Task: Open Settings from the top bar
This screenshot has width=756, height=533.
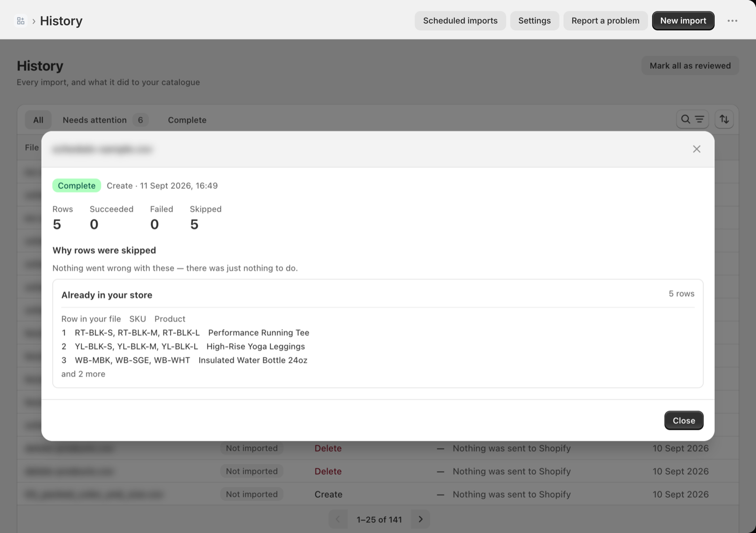Action: [534, 21]
